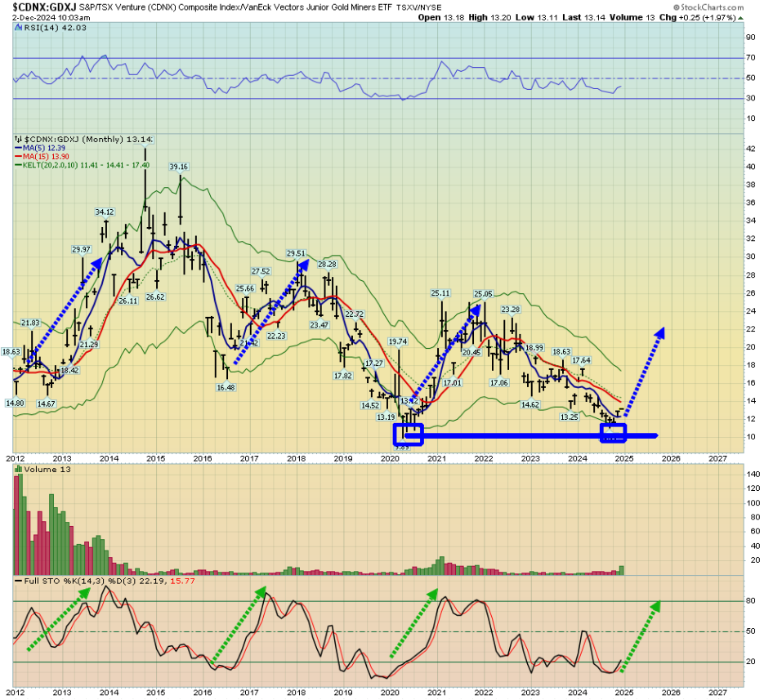Click the 39.16 price high label
This screenshot has width=773, height=700.
point(179,167)
